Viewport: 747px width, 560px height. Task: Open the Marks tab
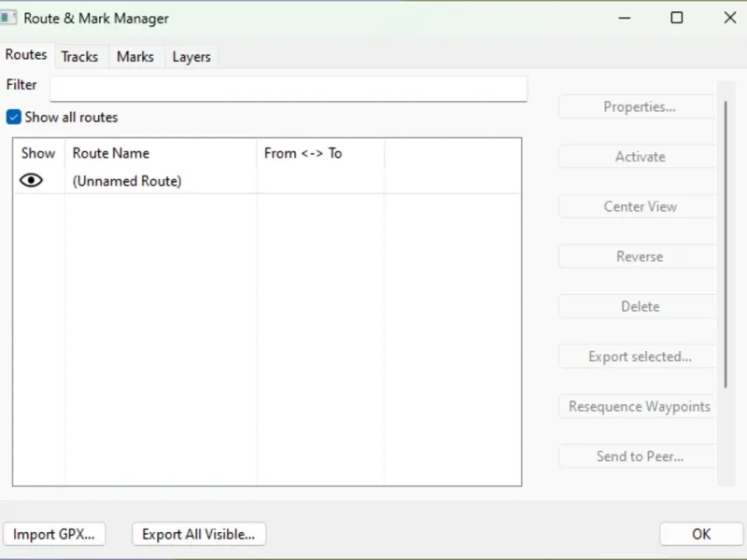click(x=135, y=57)
